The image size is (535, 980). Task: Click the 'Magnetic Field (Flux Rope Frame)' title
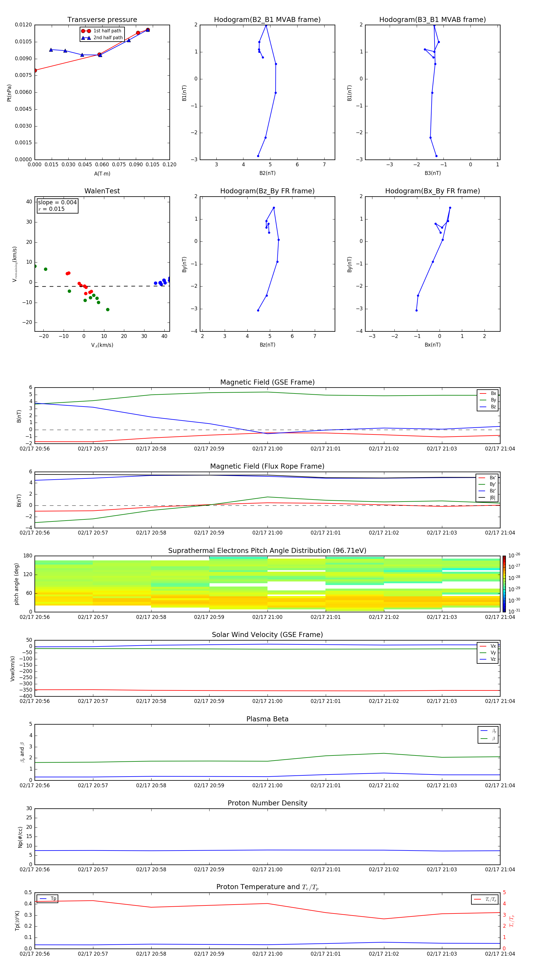267,467
